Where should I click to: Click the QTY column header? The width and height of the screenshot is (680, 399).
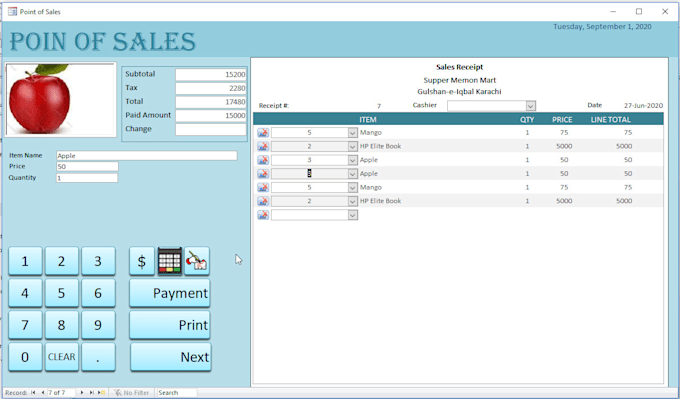[x=527, y=119]
